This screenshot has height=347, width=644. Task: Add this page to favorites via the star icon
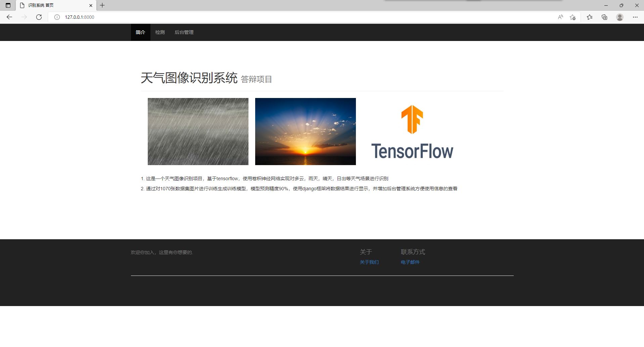(573, 17)
